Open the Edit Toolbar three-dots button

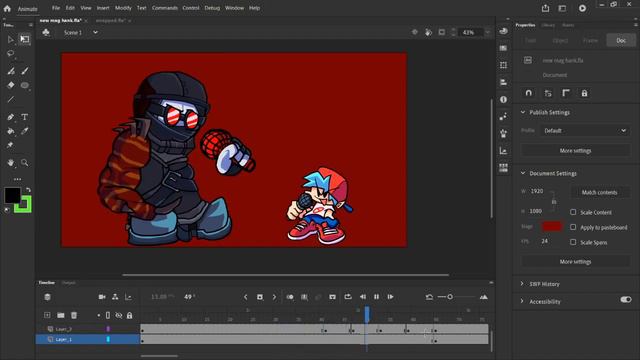pos(18,179)
